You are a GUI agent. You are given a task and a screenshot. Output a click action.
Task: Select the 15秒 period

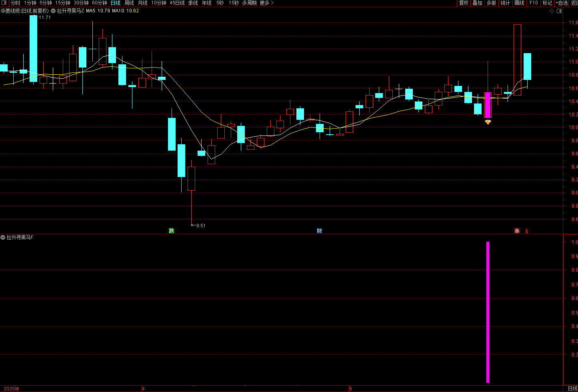coord(234,3)
